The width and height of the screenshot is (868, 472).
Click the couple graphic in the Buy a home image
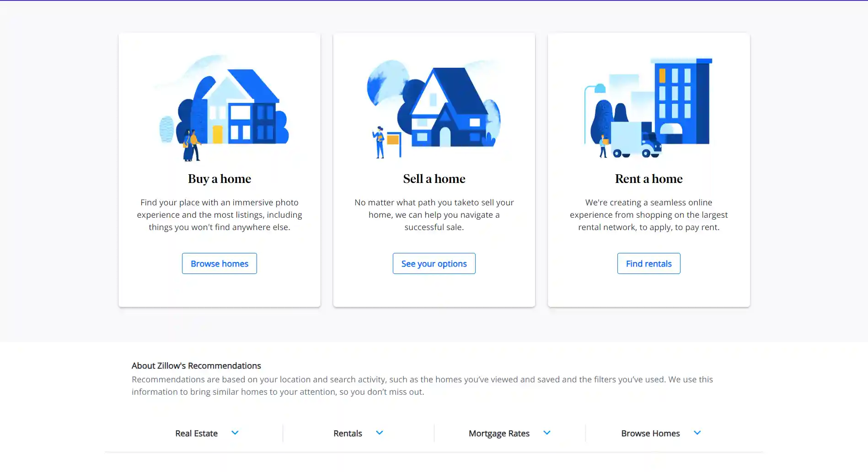coord(192,146)
